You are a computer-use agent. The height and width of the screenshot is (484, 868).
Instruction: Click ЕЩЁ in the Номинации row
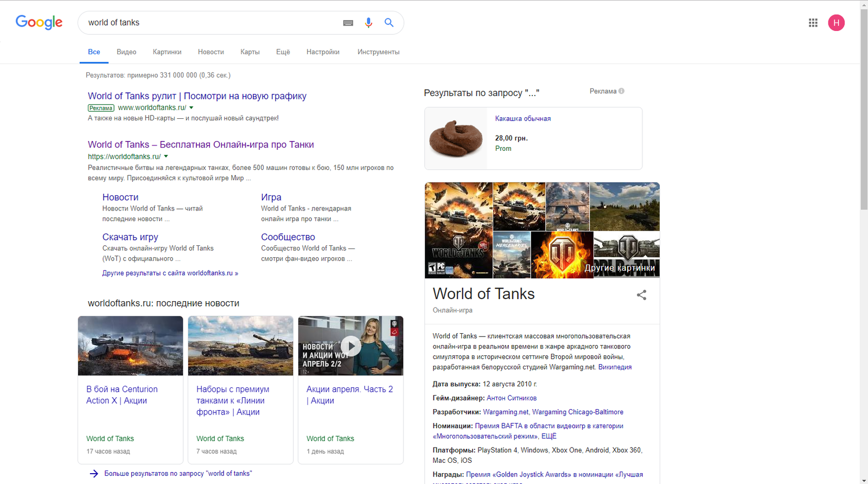coord(549,436)
